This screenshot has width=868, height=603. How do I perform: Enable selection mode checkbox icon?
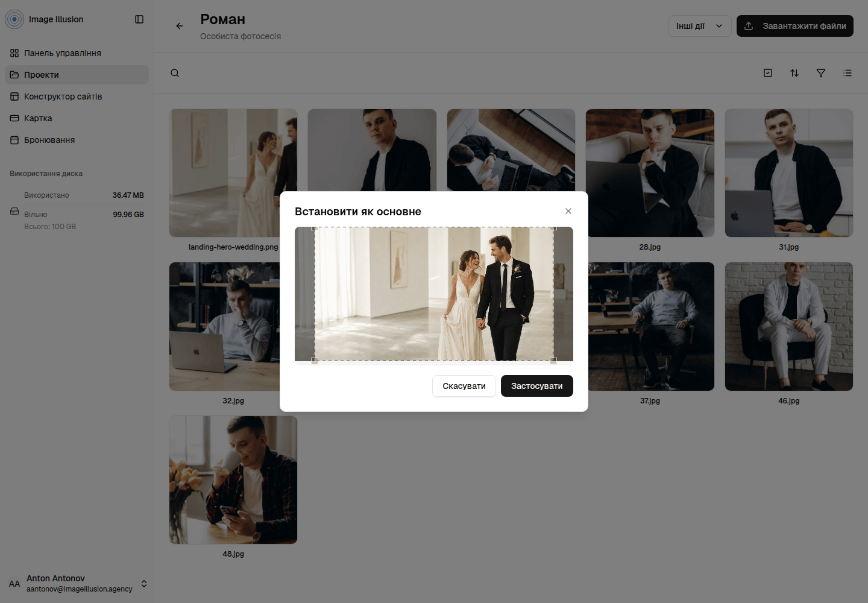tap(768, 73)
